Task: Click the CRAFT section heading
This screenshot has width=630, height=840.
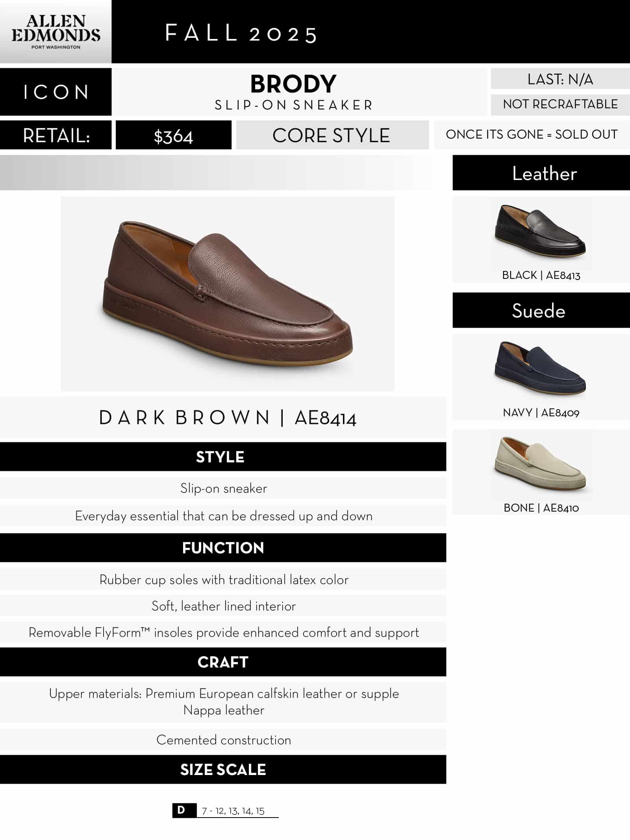Action: (x=223, y=662)
